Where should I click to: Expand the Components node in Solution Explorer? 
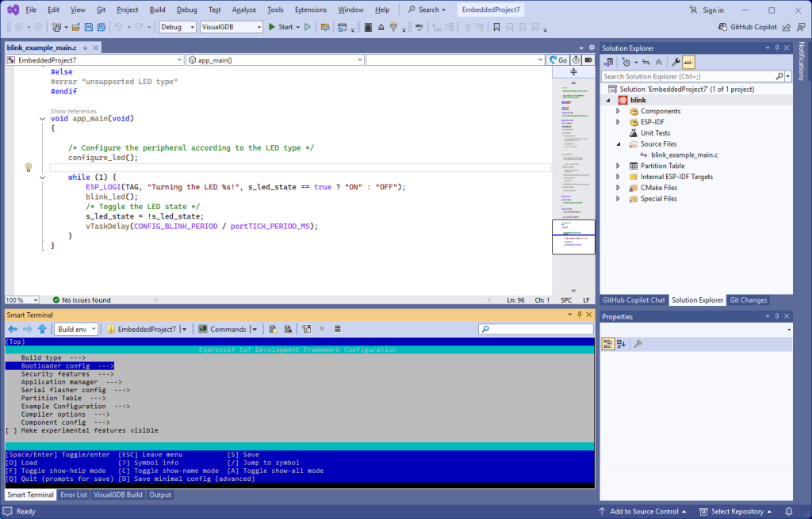(618, 112)
